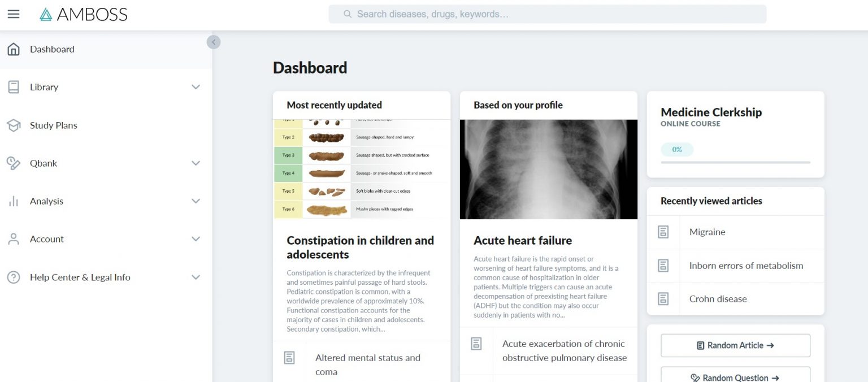
Task: Expand the Library section
Action: tap(196, 86)
